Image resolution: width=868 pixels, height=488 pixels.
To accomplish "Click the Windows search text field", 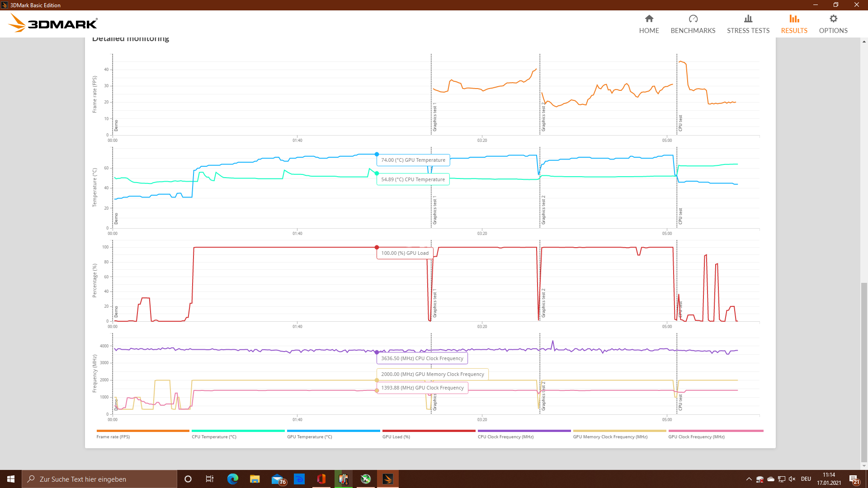I will click(99, 479).
